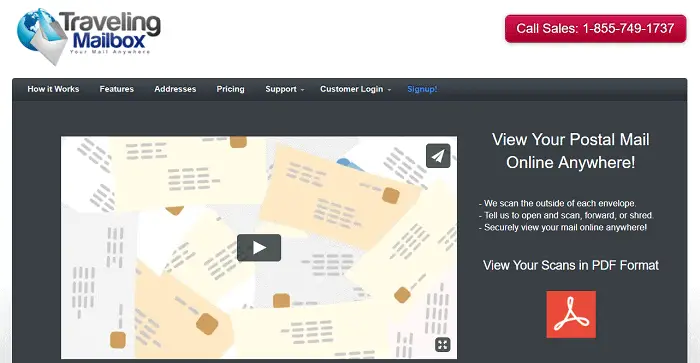This screenshot has height=363, width=700.
Task: Click the View Your Scans in PDF heading
Action: click(571, 265)
